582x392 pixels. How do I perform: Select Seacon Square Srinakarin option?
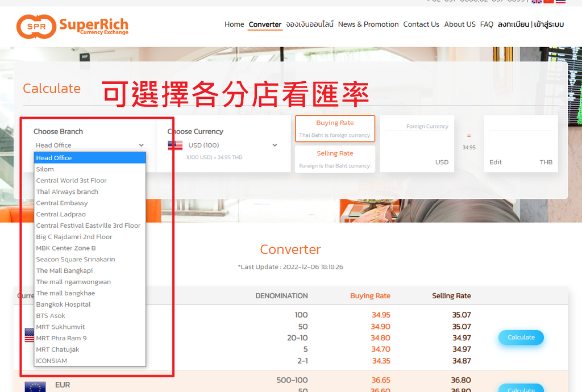(90, 260)
